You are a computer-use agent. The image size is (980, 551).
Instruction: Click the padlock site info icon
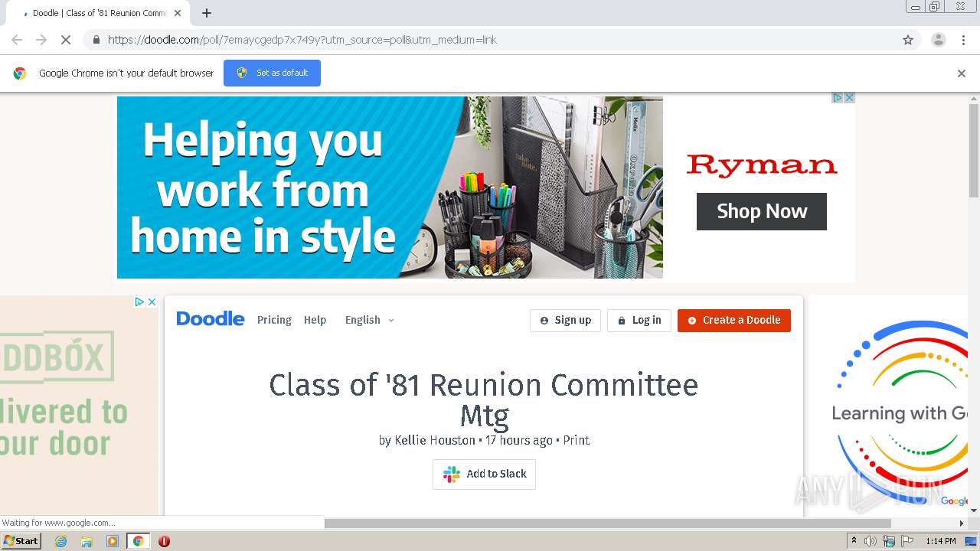[96, 40]
